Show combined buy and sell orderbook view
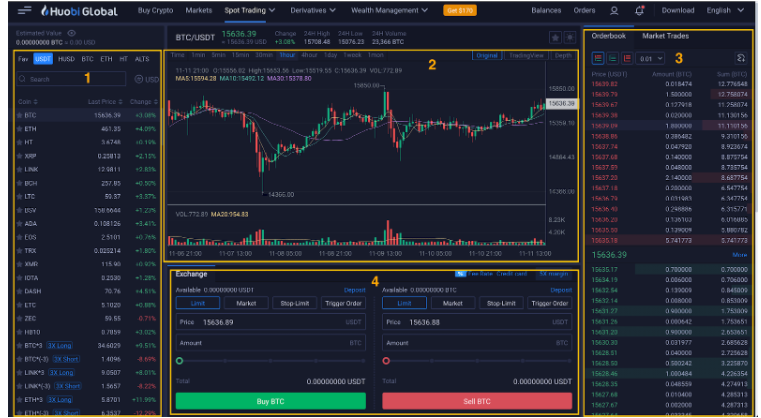 [x=598, y=58]
